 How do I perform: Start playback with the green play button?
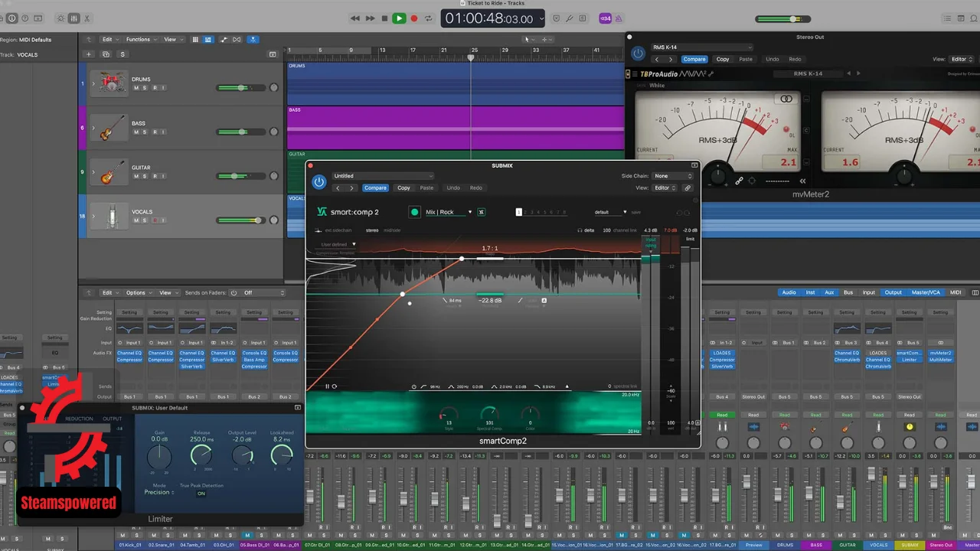tap(399, 18)
